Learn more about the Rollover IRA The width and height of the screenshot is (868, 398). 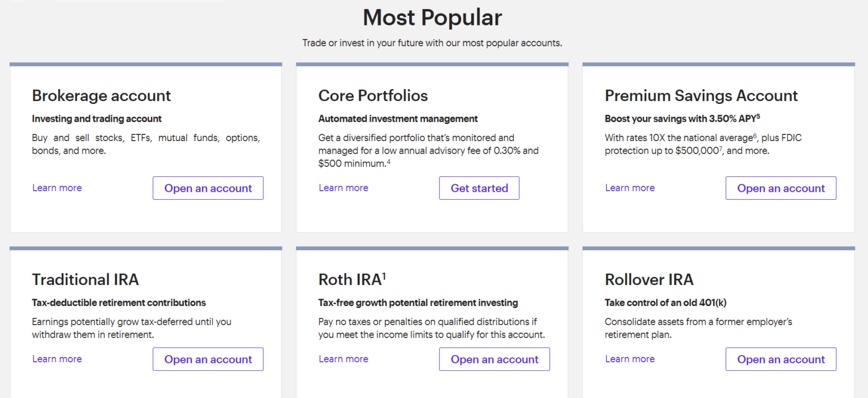[x=630, y=359]
